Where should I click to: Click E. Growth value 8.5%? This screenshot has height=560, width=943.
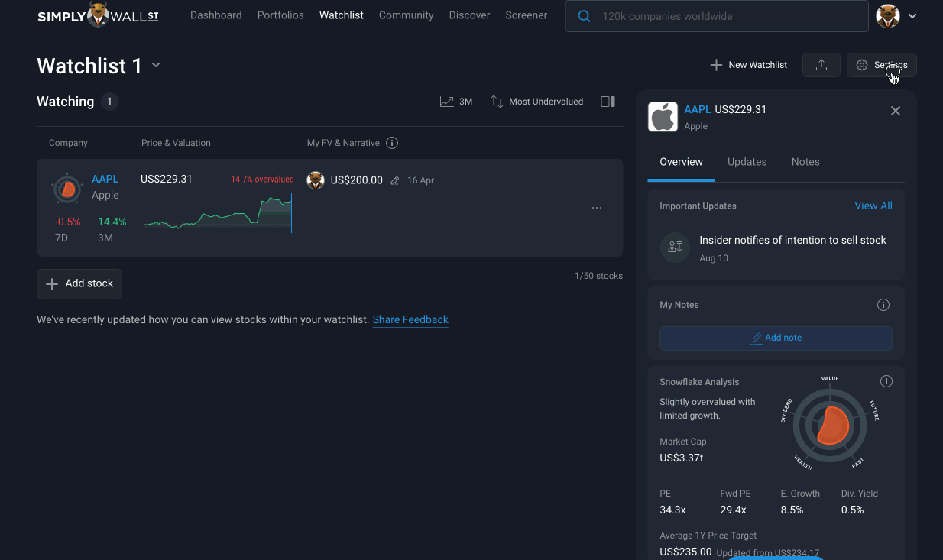pos(792,510)
